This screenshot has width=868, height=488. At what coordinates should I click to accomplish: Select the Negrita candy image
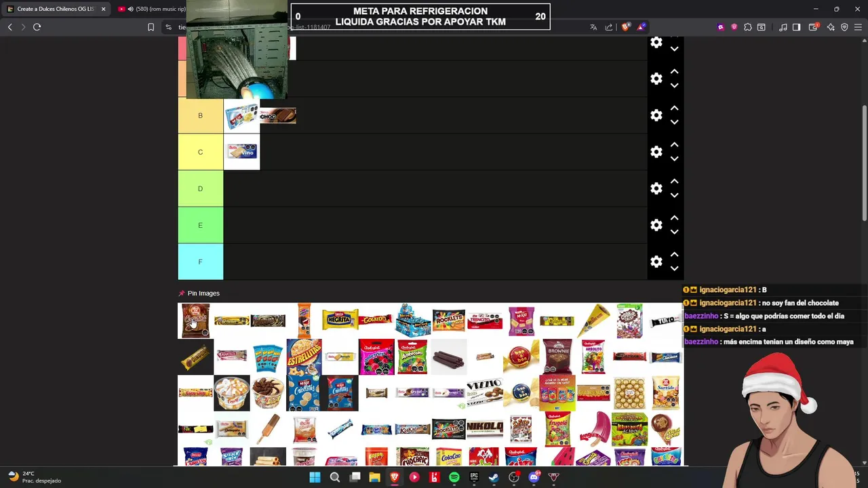(x=340, y=320)
